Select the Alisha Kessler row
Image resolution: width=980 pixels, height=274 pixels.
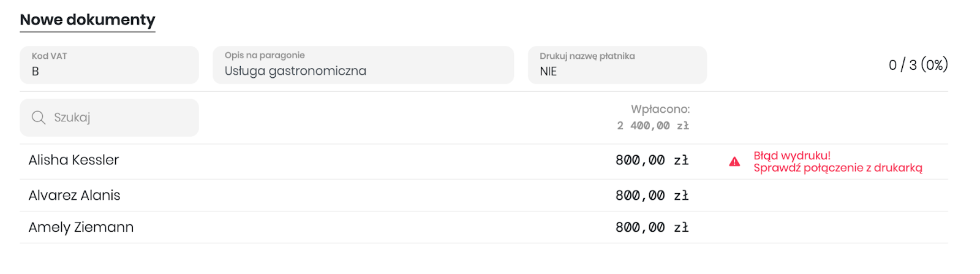pos(484,162)
